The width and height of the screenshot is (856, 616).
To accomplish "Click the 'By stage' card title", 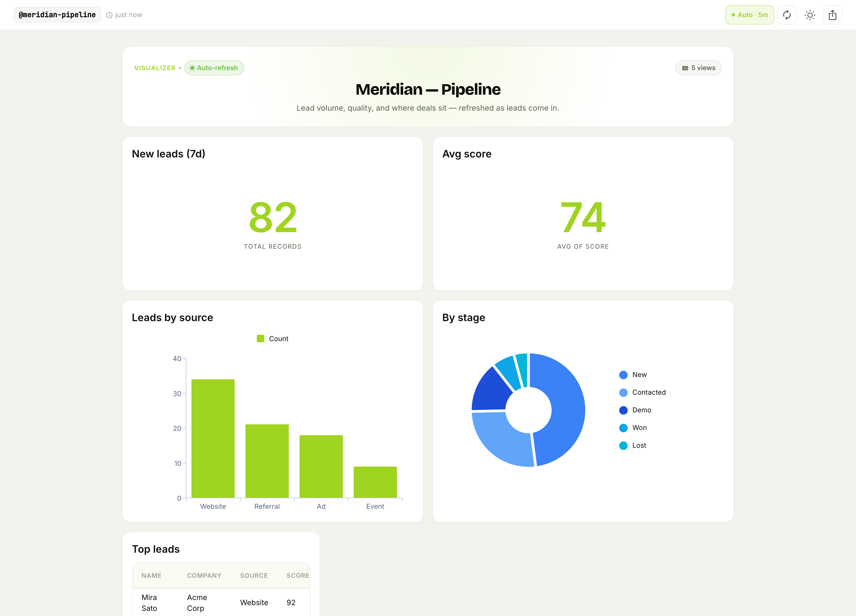I will [463, 318].
